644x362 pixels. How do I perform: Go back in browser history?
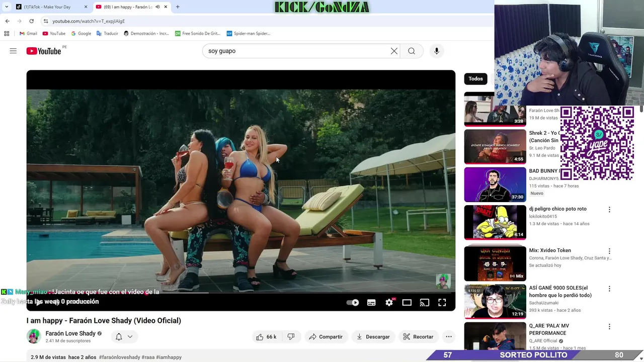pos(7,21)
